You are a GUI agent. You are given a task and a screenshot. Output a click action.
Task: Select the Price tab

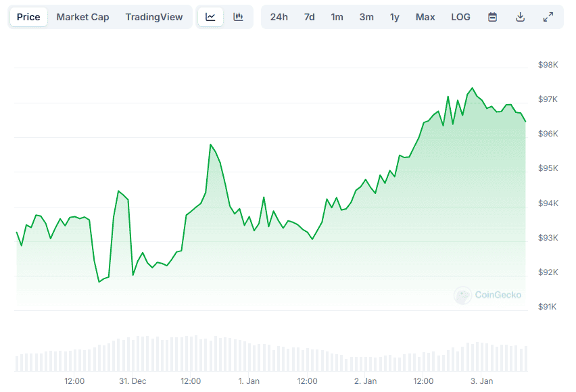click(x=28, y=17)
